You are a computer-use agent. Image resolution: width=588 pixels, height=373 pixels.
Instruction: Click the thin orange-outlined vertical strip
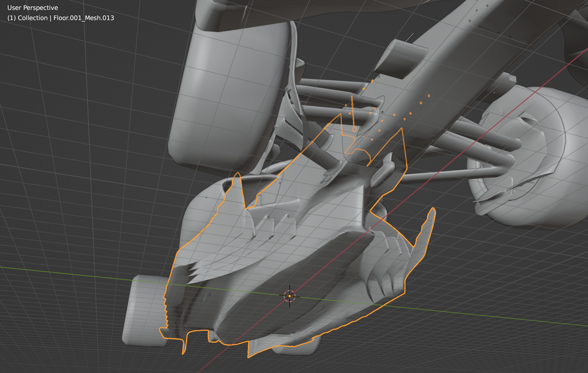353,115
